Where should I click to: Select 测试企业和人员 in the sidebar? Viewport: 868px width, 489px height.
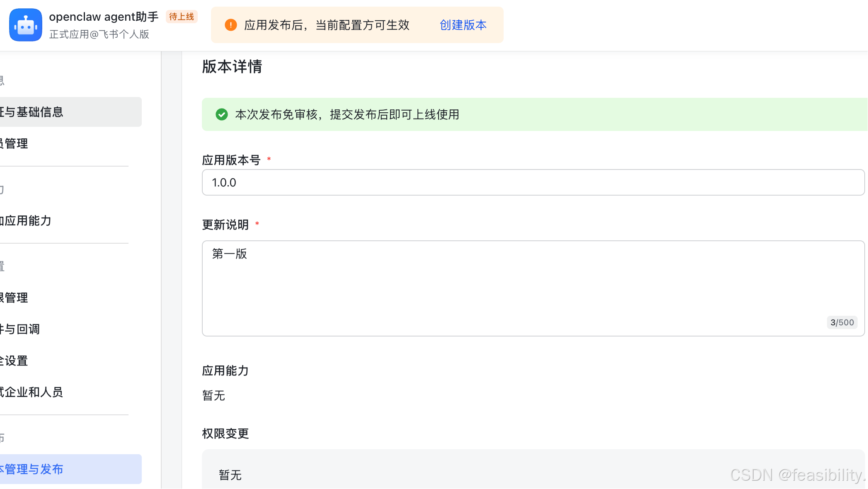[32, 392]
